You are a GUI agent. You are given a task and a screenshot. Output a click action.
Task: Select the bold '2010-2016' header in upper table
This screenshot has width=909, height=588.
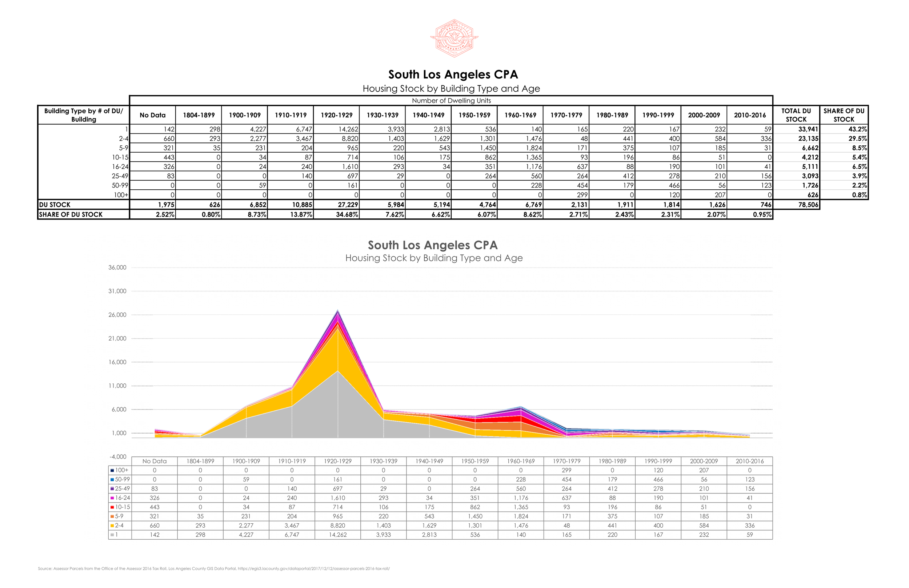pyautogui.click(x=750, y=115)
